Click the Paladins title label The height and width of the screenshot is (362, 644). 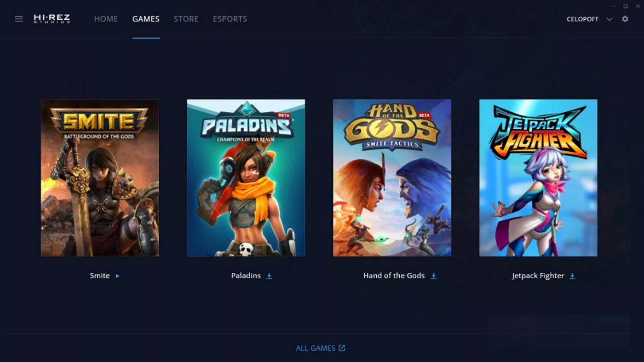[246, 276]
